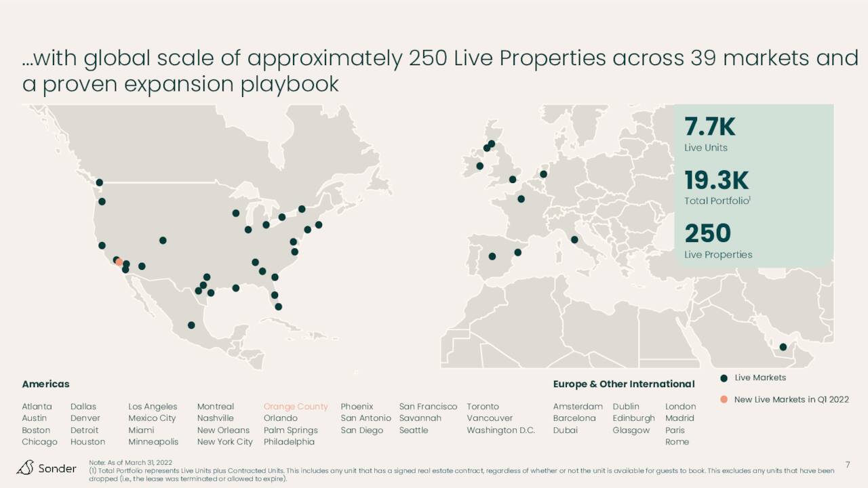Click the Americas heading
This screenshot has width=868, height=488.
46,384
